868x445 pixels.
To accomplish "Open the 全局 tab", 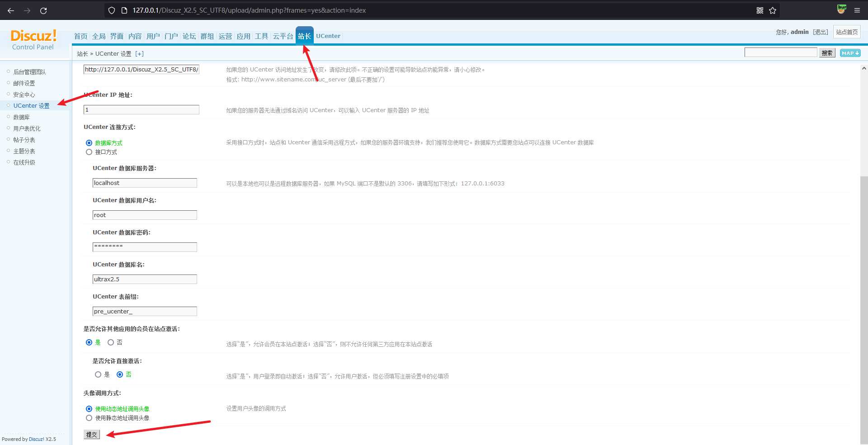I will 99,36.
